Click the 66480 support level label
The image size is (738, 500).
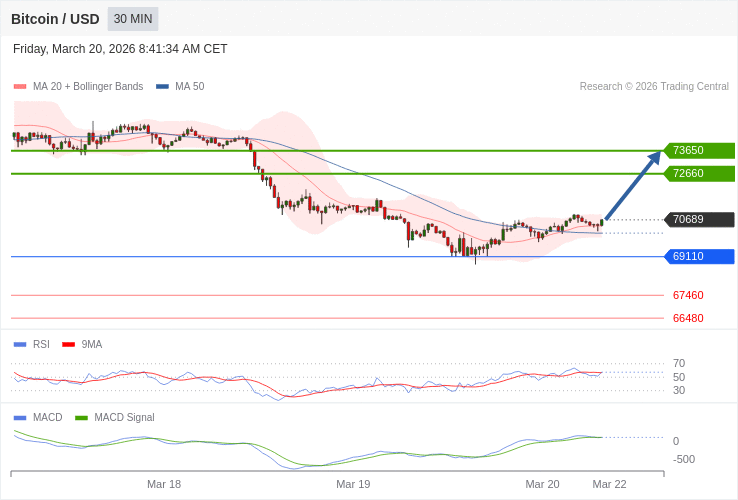[x=688, y=318]
